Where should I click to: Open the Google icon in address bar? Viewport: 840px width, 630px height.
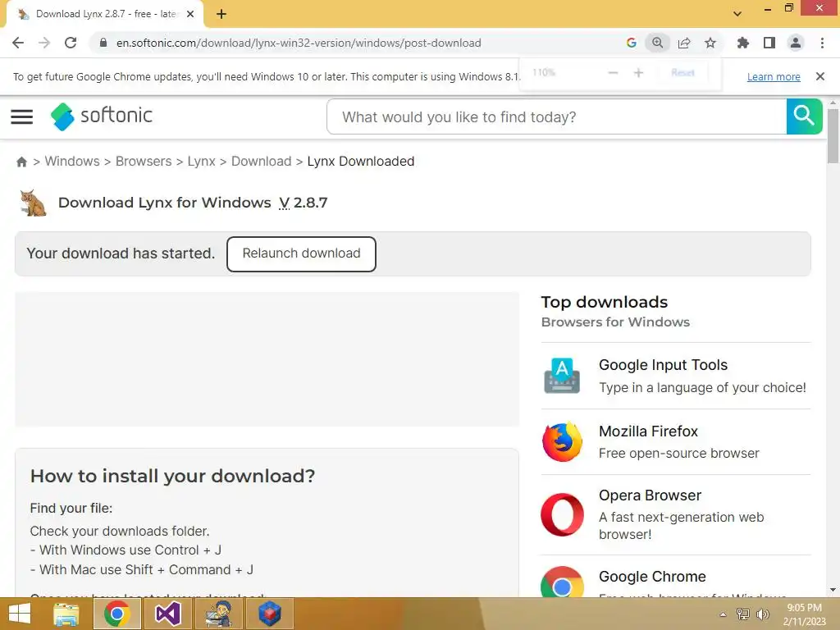(x=632, y=43)
